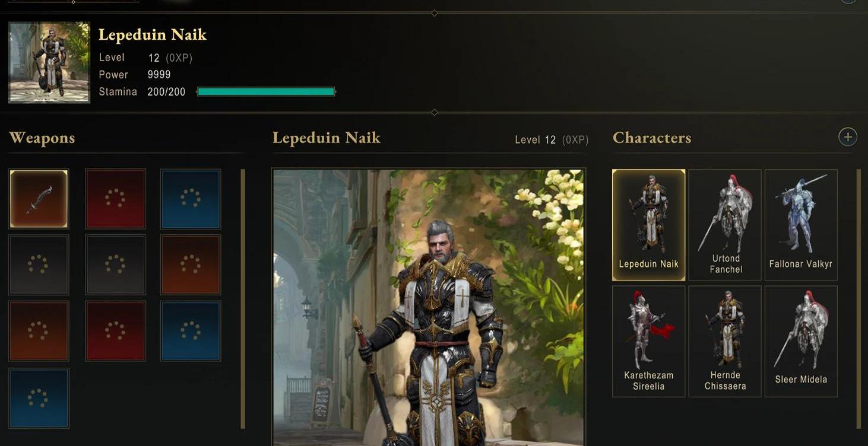The image size is (868, 446).
Task: Select Sleer Midela character card
Action: pos(801,342)
